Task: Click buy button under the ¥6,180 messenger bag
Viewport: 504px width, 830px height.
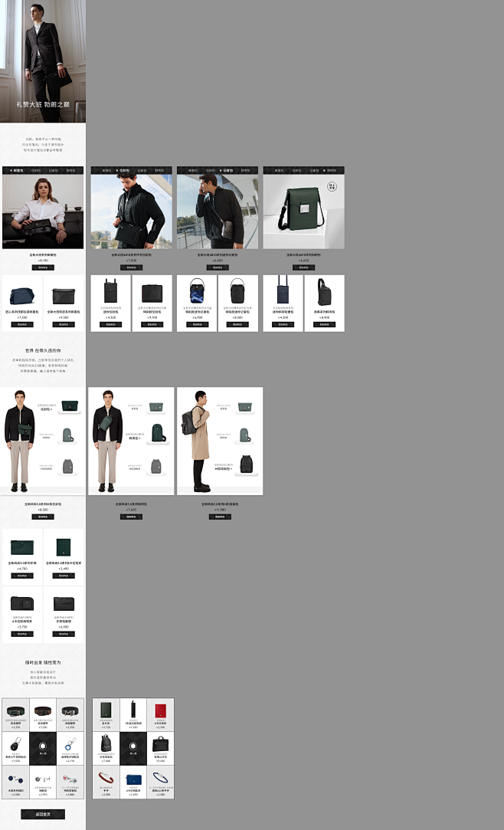Action: pyautogui.click(x=43, y=267)
